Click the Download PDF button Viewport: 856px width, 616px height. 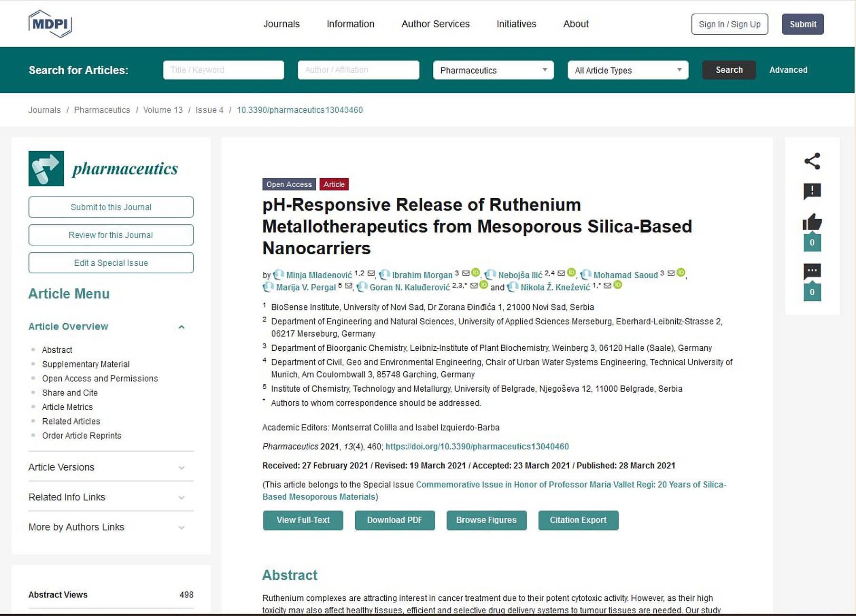click(x=394, y=520)
